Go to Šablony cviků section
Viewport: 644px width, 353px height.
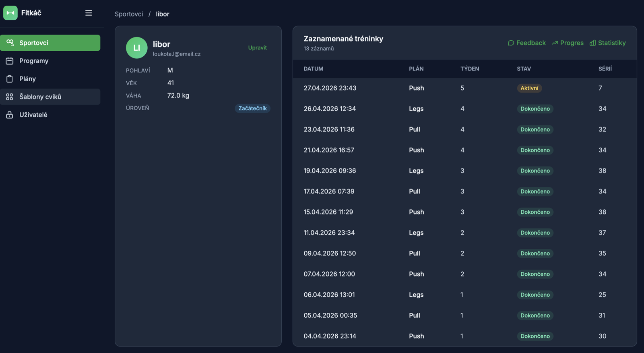click(50, 97)
